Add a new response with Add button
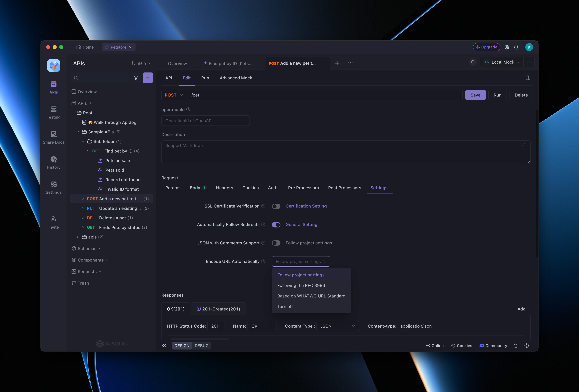Screen dimensions: 579x392 [x=519, y=309]
